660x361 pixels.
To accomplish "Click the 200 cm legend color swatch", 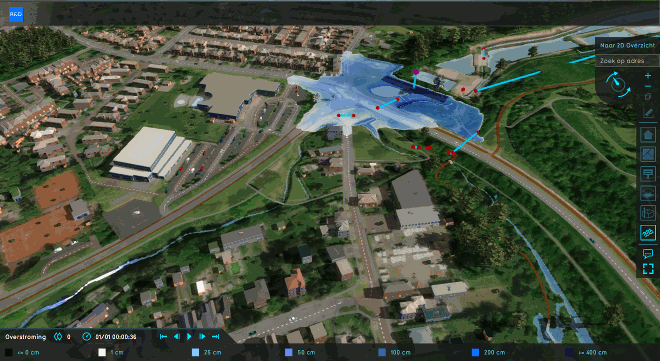I will [475, 353].
